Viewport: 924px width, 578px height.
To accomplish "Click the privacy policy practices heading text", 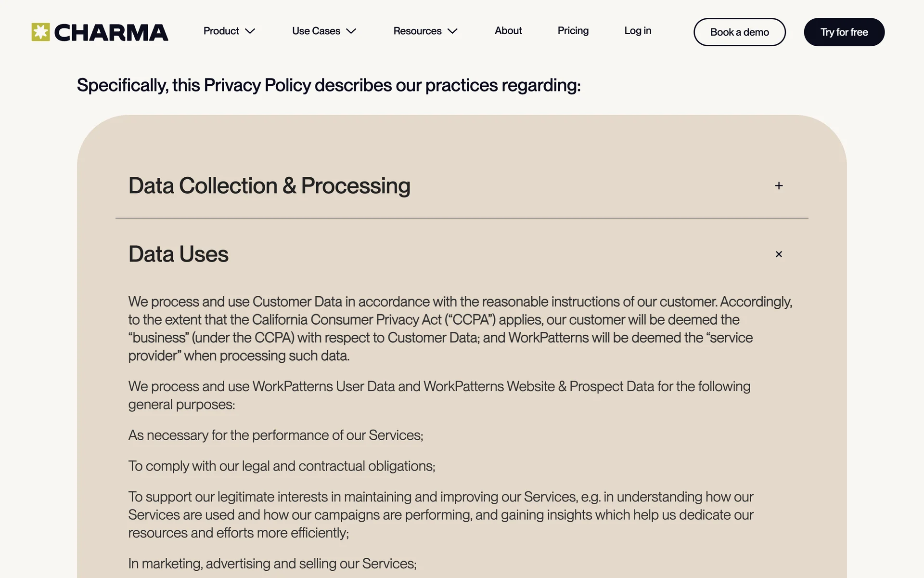I will click(x=328, y=85).
